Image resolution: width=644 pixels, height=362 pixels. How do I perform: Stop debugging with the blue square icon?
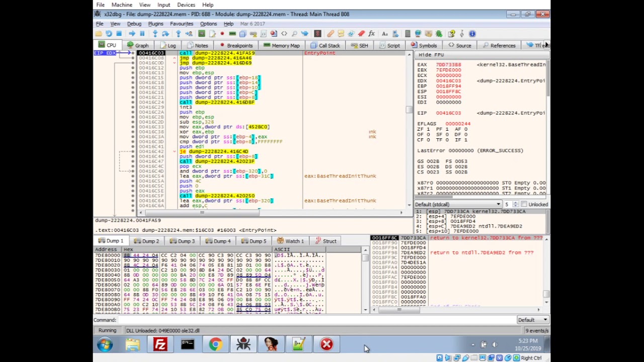click(119, 34)
